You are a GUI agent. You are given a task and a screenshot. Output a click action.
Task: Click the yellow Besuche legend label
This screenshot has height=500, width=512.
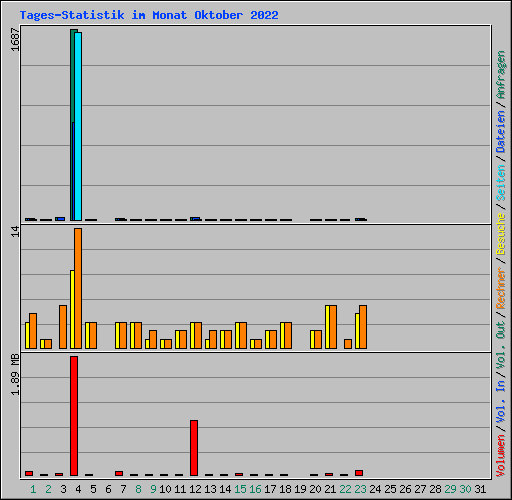501,234
